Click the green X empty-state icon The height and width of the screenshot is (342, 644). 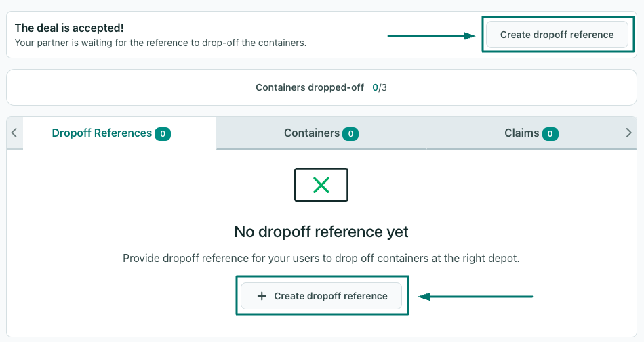coord(321,185)
